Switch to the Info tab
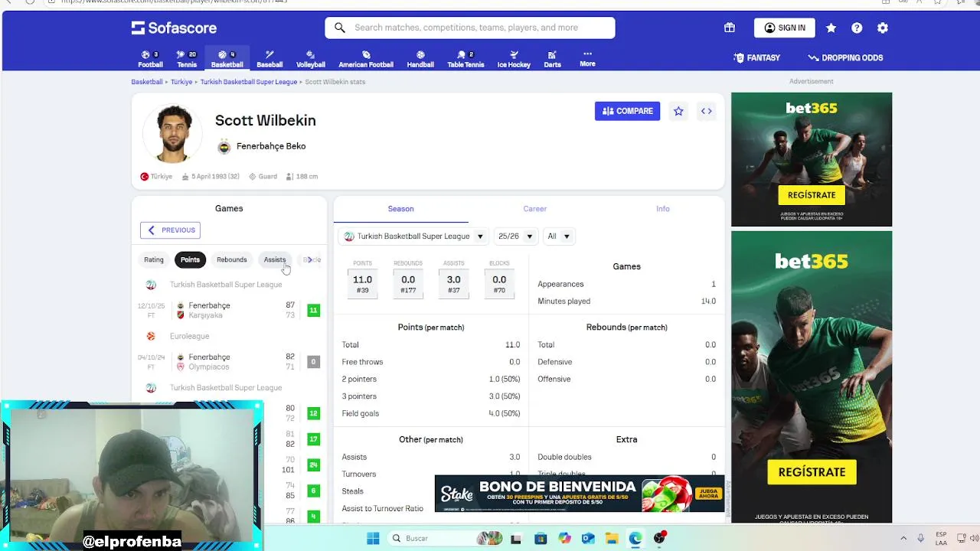Viewport: 980px width, 551px height. (663, 209)
